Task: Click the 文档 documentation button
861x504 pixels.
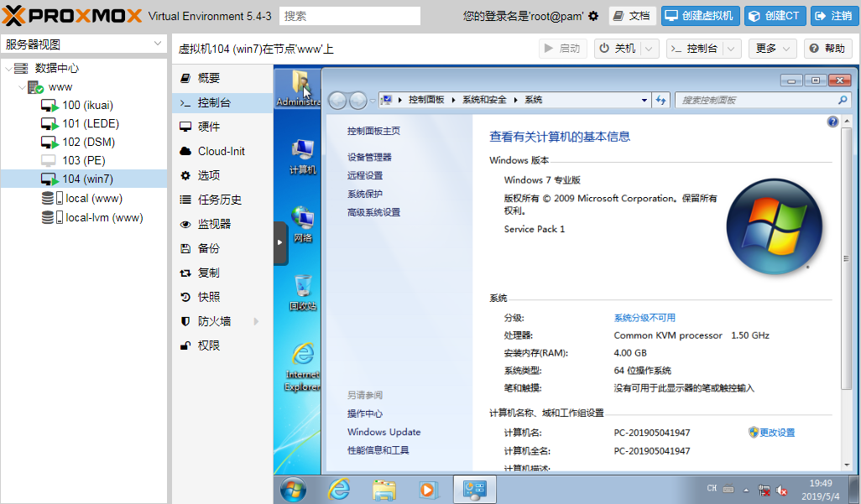Action: pyautogui.click(x=632, y=16)
